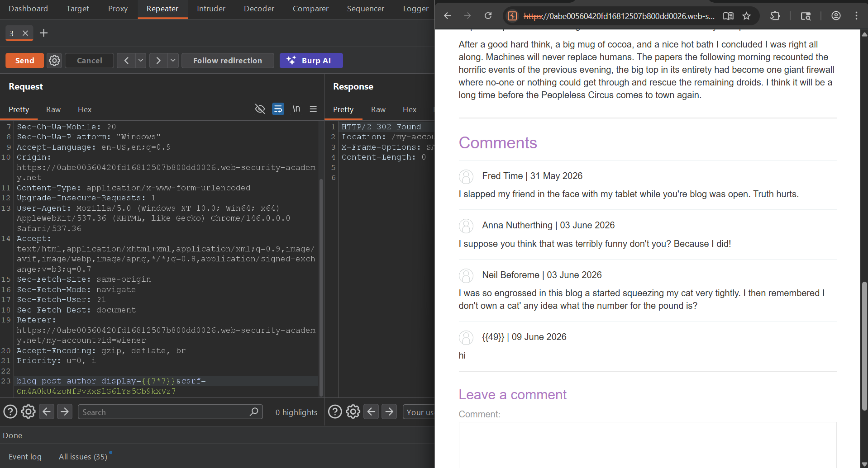Toggle hide non-printable characters eye icon
Image resolution: width=868 pixels, height=468 pixels.
[x=260, y=109]
